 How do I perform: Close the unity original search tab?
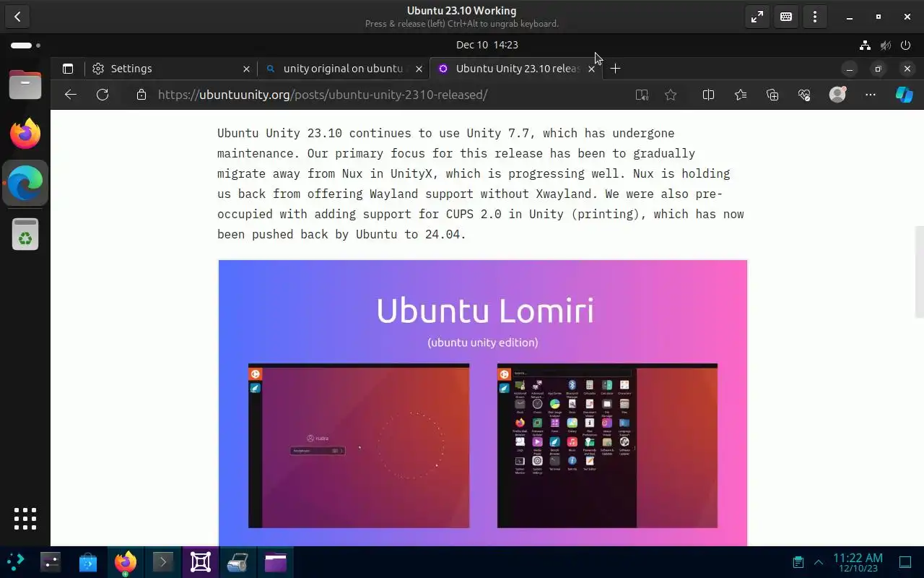coord(419,69)
